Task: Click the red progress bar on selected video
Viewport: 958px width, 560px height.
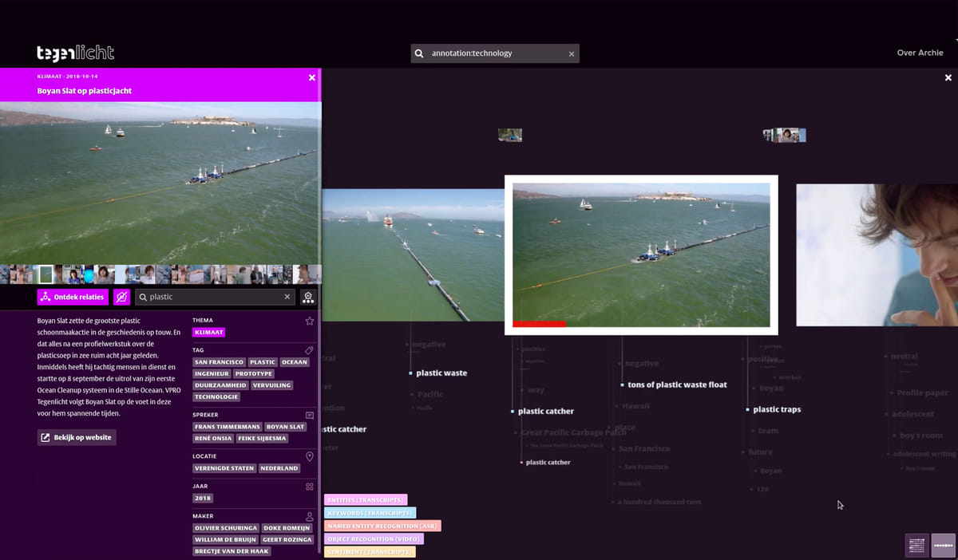Action: (x=539, y=324)
